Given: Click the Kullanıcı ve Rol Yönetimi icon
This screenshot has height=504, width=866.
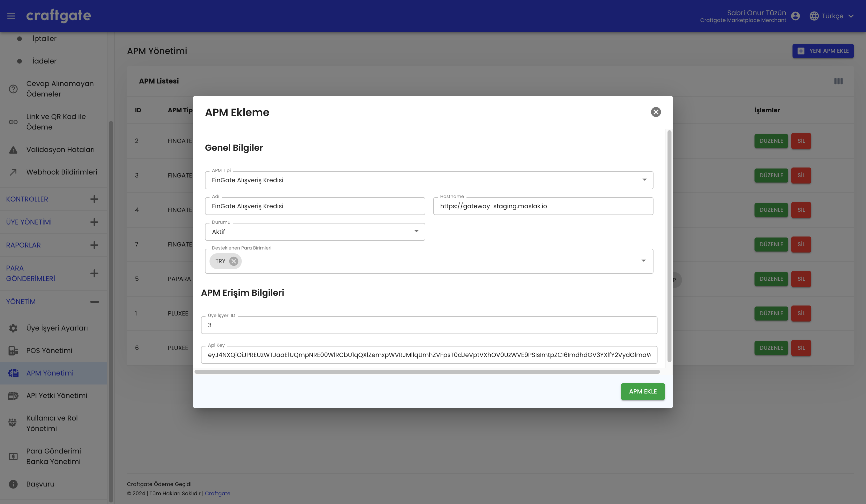Looking at the screenshot, I should [x=13, y=422].
